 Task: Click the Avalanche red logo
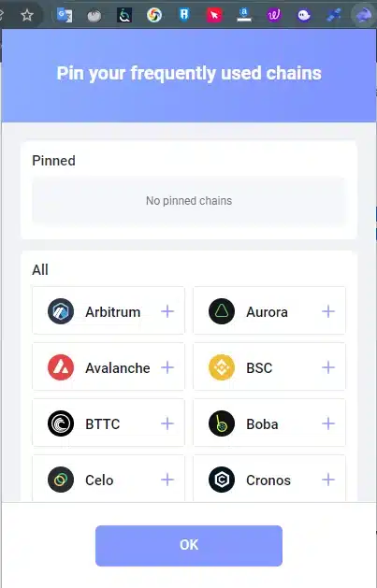pyautogui.click(x=61, y=367)
